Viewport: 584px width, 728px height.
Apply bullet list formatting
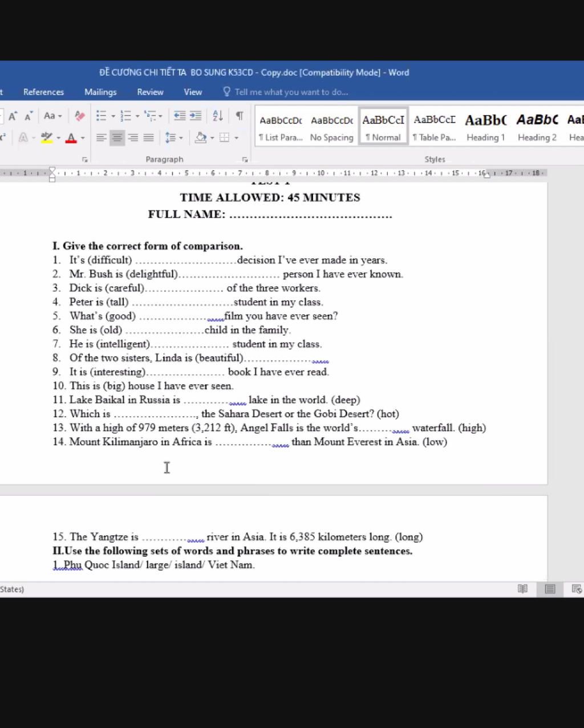click(x=101, y=116)
